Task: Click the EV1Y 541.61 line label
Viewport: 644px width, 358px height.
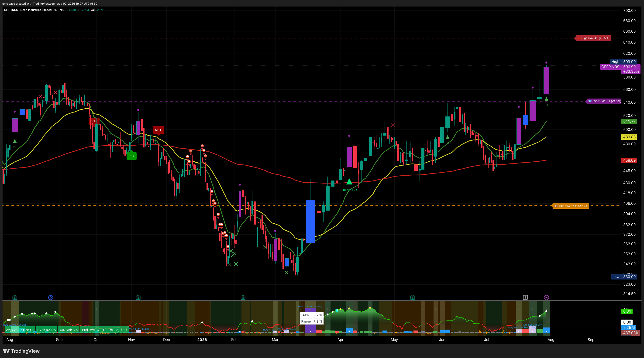Action: 604,101
